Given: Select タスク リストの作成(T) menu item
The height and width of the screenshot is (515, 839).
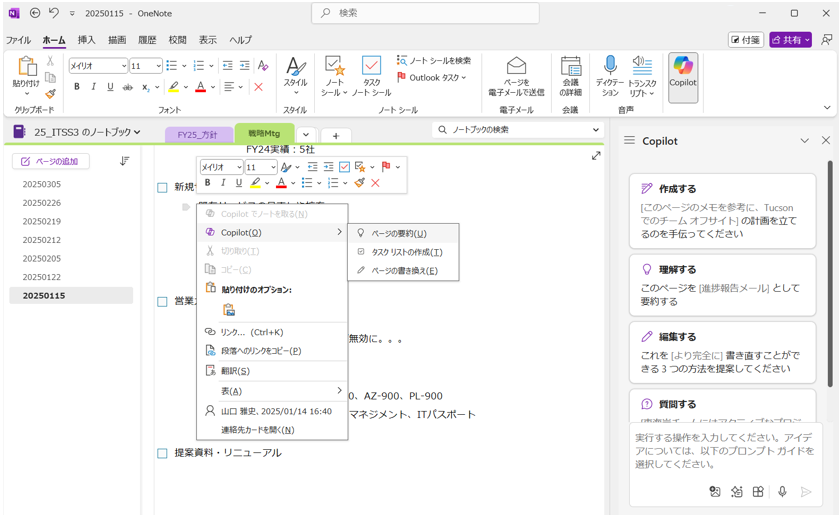Looking at the screenshot, I should (403, 252).
